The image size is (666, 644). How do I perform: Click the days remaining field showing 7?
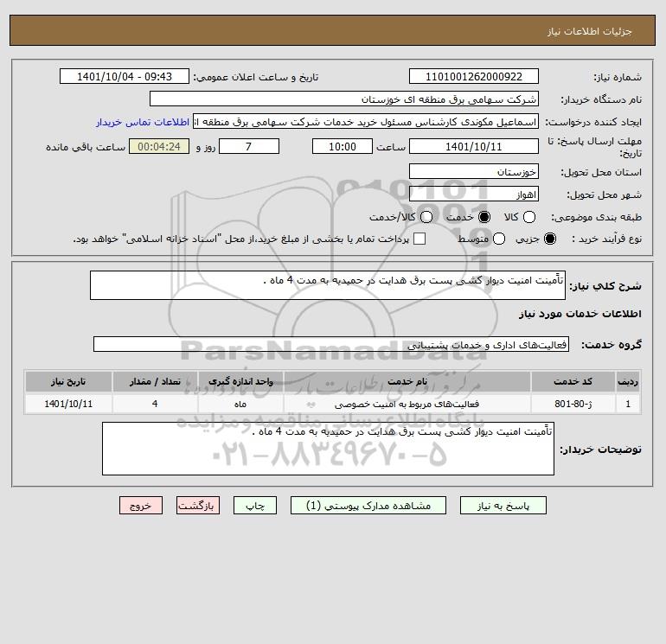249,147
